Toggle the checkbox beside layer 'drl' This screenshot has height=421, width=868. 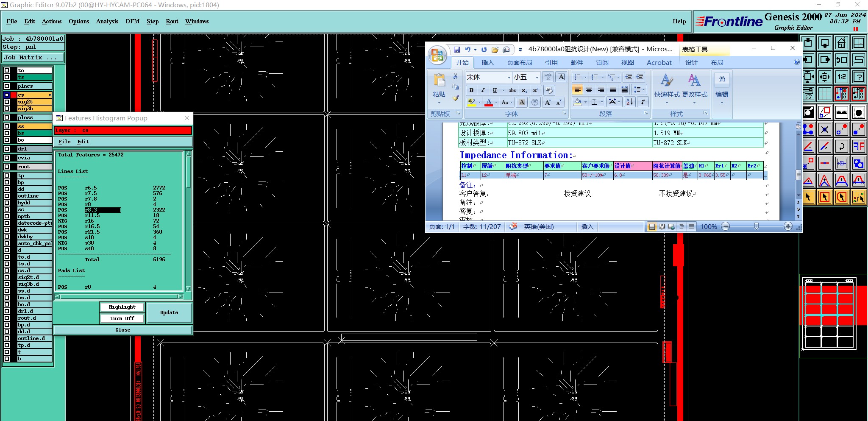7,149
